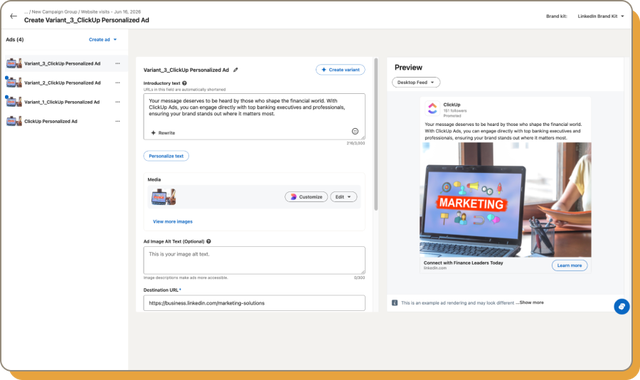Open more options for Variant_1 ad
Image resolution: width=640 pixels, height=380 pixels.
coord(118,102)
